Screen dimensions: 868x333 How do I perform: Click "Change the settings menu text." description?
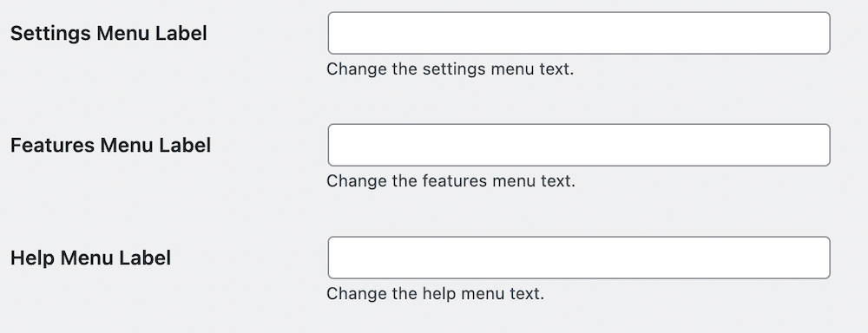[x=450, y=69]
